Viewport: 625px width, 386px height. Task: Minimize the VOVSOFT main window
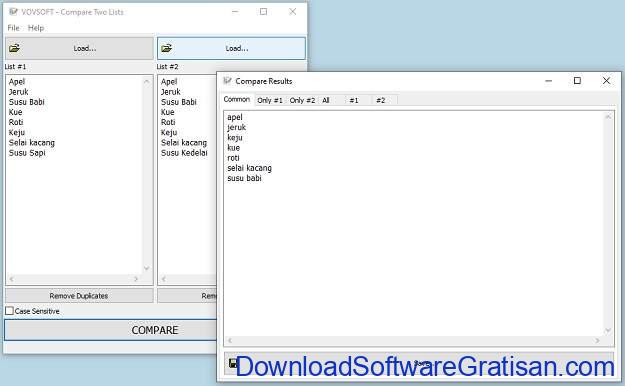coord(235,12)
